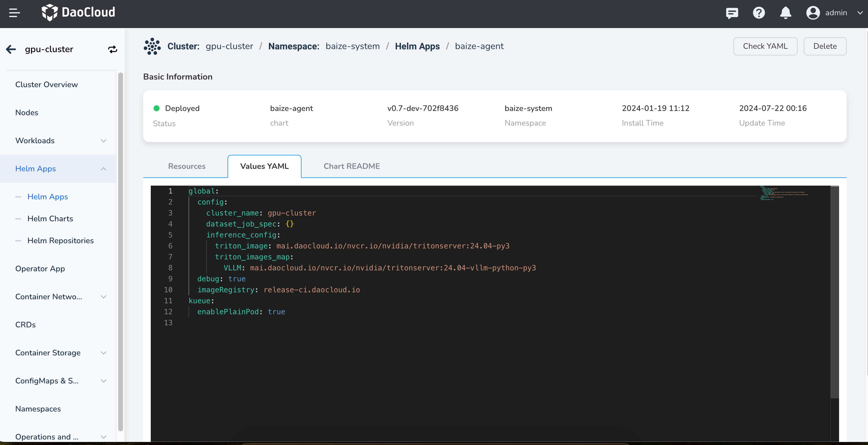Select Helm Repositories in the sidebar
Viewport: 868px width, 445px height.
coord(60,240)
